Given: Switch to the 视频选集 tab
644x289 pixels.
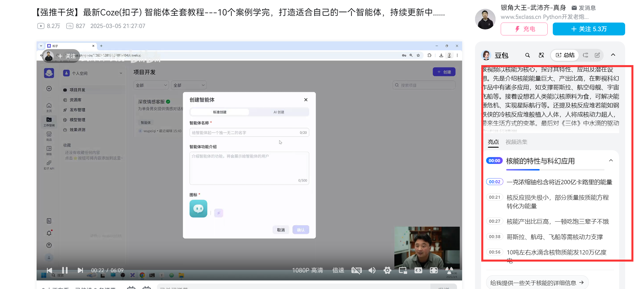Looking at the screenshot, I should click(x=516, y=142).
